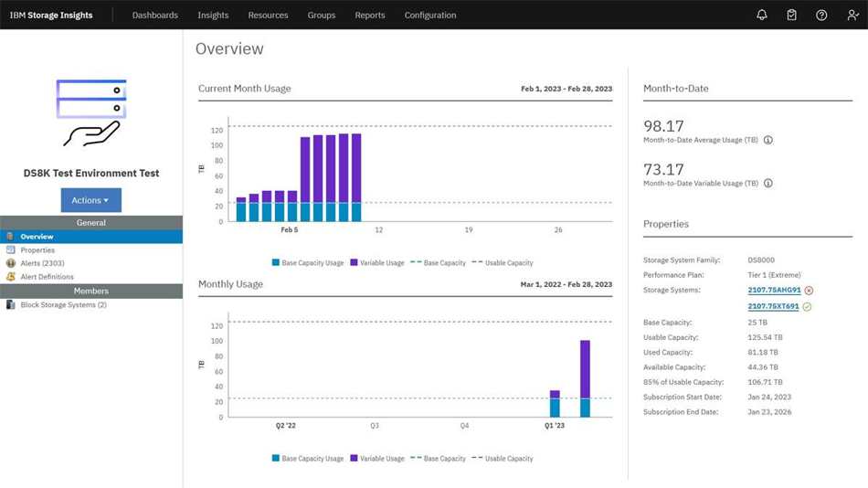
Task: Open the notifications bell icon
Action: tap(762, 15)
